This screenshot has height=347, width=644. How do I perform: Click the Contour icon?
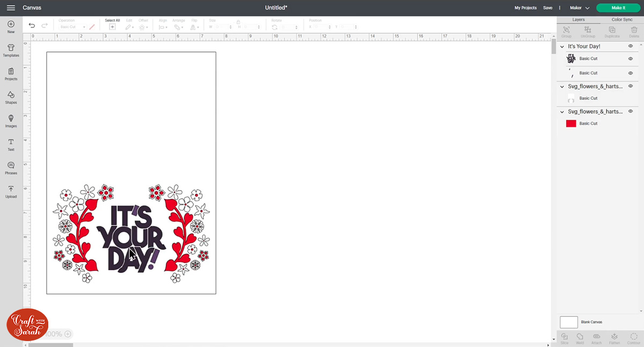click(633, 337)
